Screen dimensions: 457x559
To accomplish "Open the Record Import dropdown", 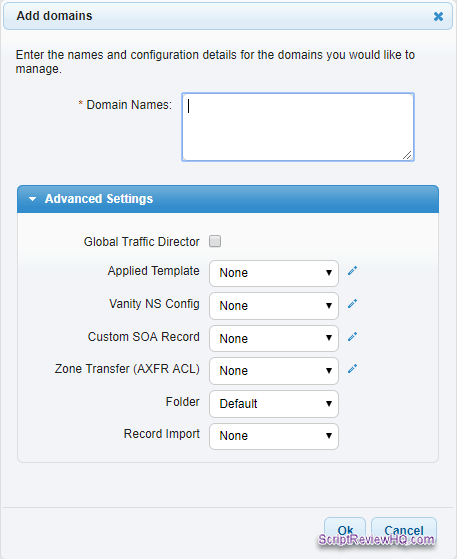I will point(274,436).
